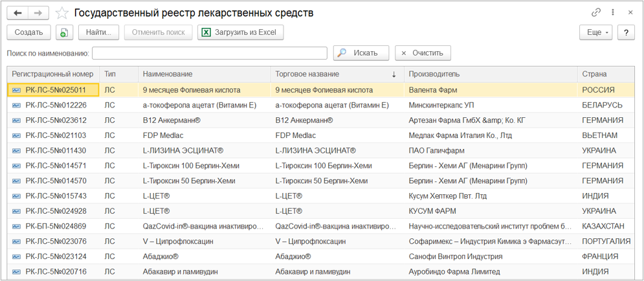
Task: Click the Торговое название column header
Action: [338, 74]
